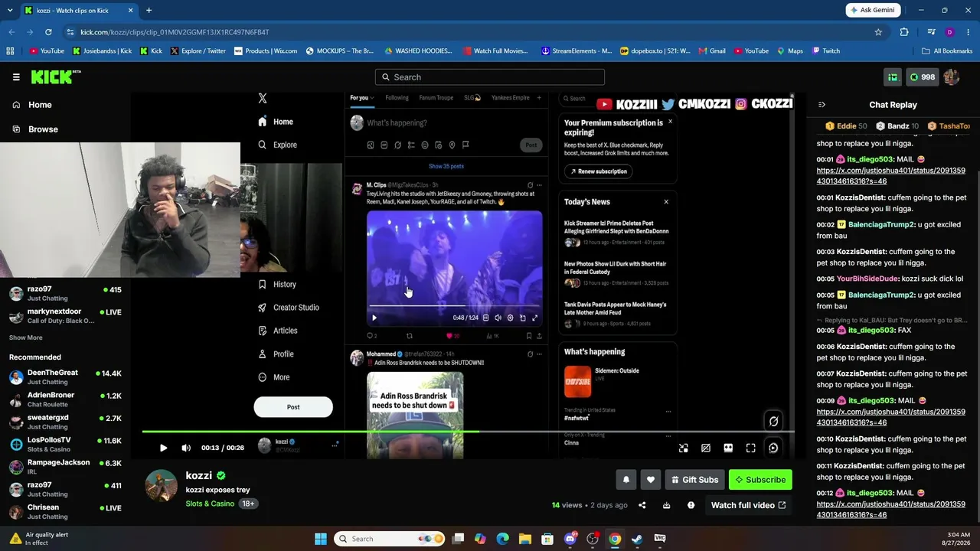
Task: Share the clip
Action: click(642, 505)
